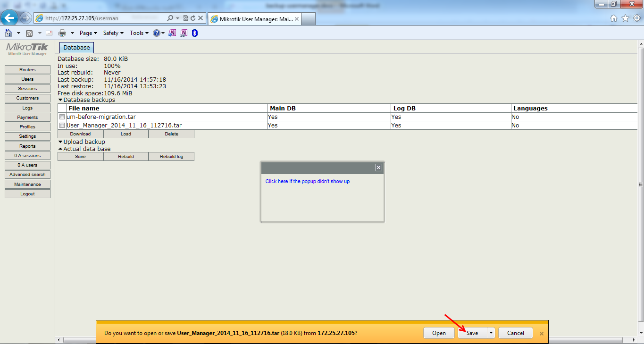Close the popup dialog with X icon
Image resolution: width=644 pixels, height=344 pixels.
tap(378, 168)
